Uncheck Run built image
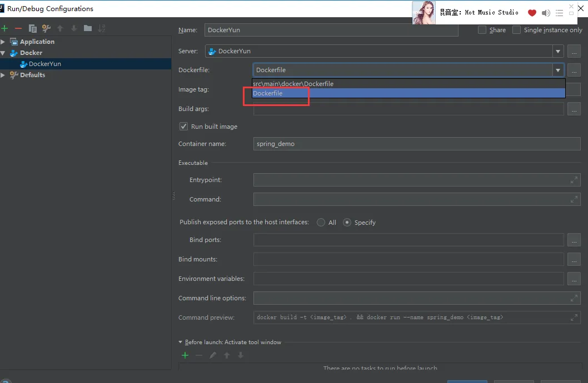588x383 pixels. coord(183,127)
